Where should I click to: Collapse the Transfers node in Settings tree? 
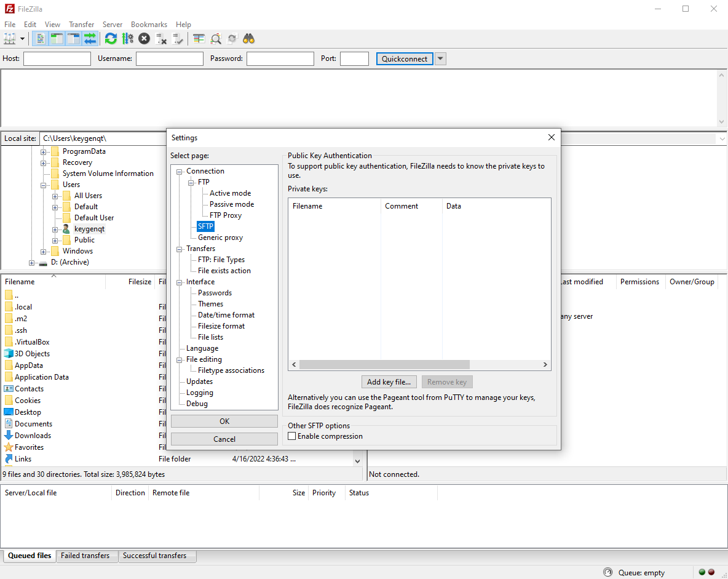click(179, 250)
